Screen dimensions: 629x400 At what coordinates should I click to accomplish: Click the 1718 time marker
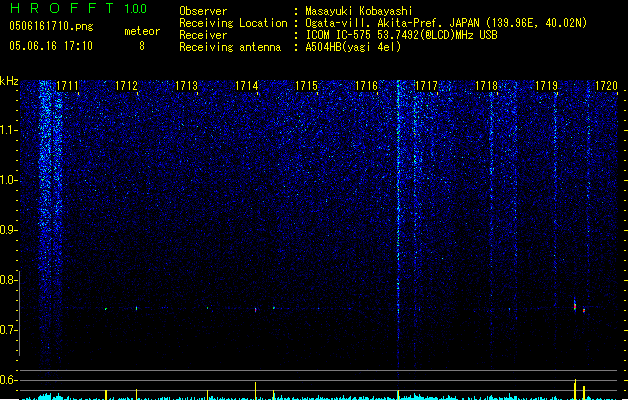pos(487,86)
